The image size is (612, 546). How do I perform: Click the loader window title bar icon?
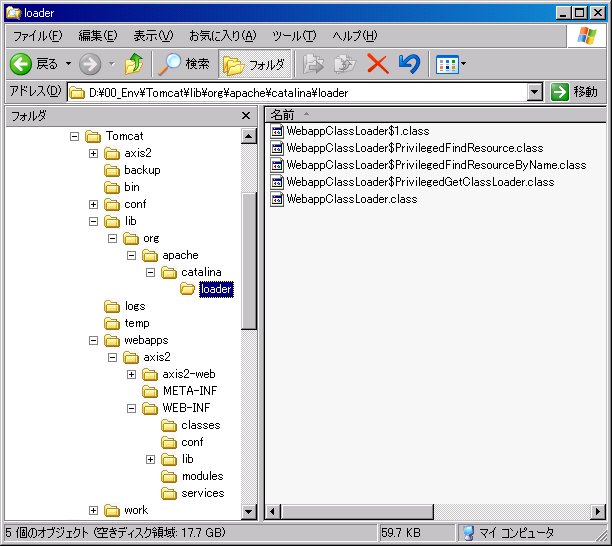(13, 13)
